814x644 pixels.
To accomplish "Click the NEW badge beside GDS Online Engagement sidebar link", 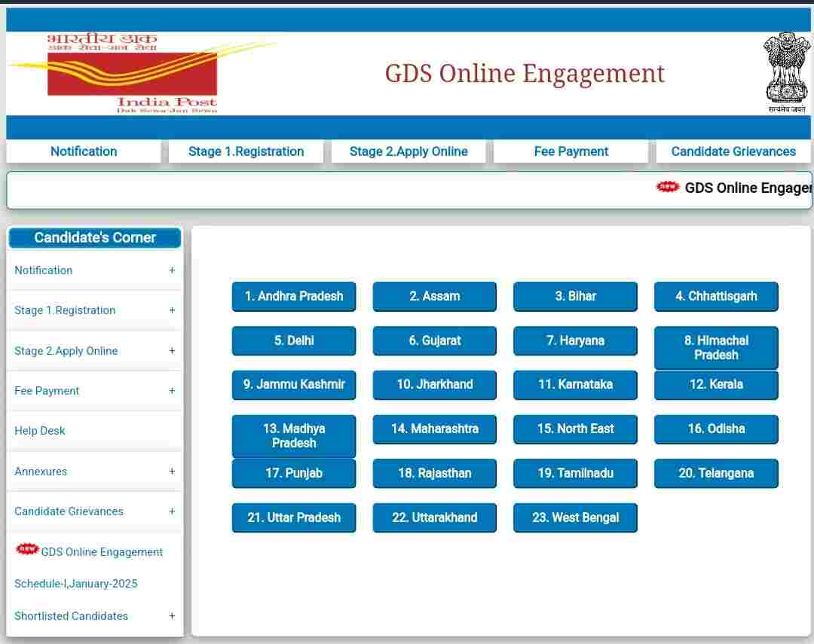I will tap(28, 548).
